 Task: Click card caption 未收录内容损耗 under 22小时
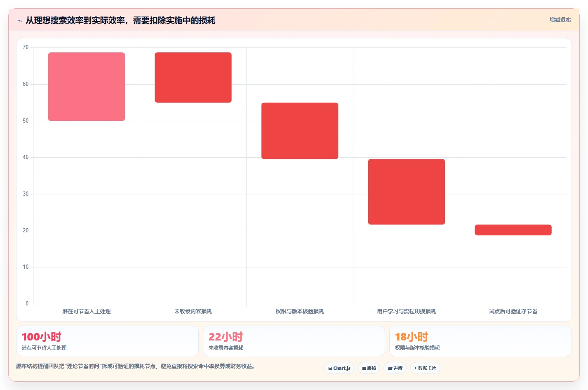coord(226,348)
